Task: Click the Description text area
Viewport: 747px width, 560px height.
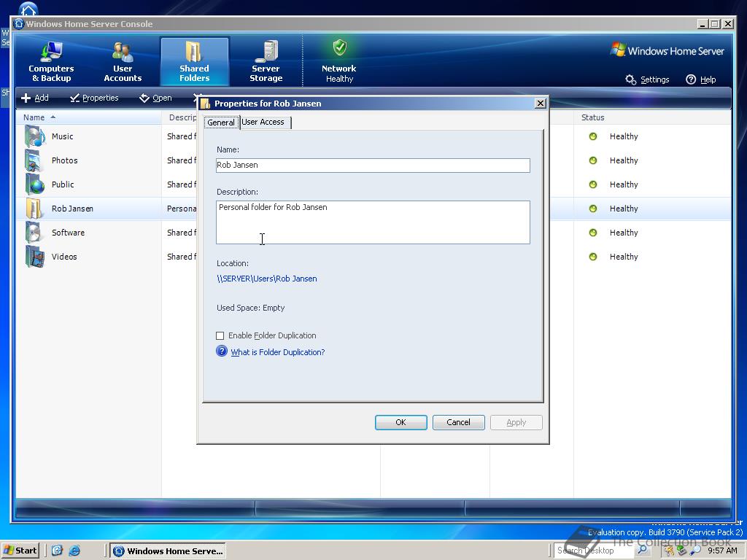Action: (373, 222)
